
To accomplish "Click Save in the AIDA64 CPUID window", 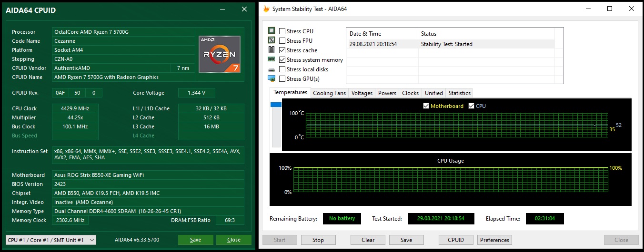I will point(195,240).
